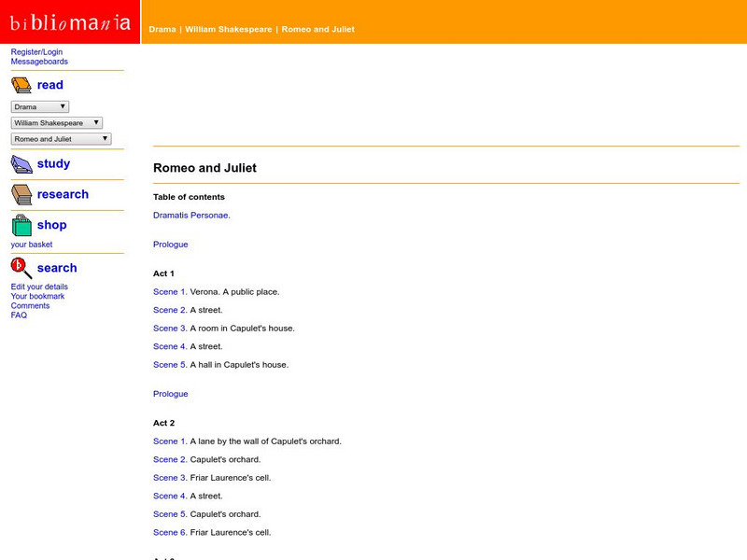View your basket

(31, 245)
